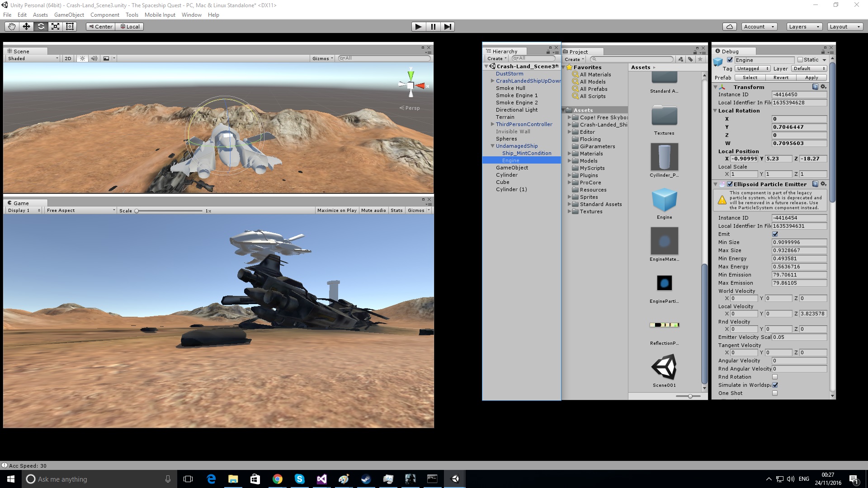Image resolution: width=868 pixels, height=488 pixels.
Task: Open Layer Default dropdown
Action: tap(809, 69)
